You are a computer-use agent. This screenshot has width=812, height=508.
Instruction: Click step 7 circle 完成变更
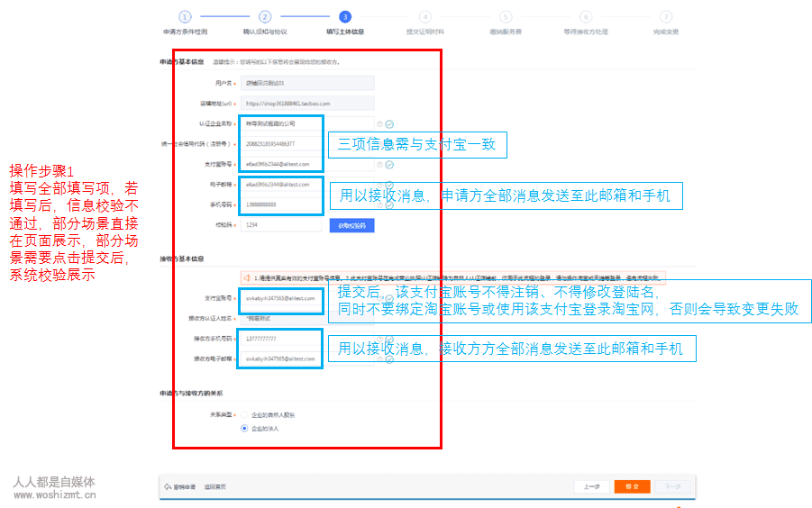[666, 16]
